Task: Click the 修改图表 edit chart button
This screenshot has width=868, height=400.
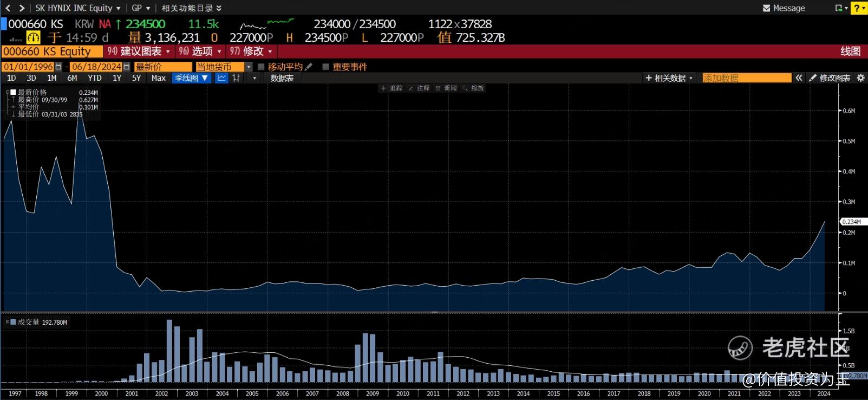Action: click(830, 78)
